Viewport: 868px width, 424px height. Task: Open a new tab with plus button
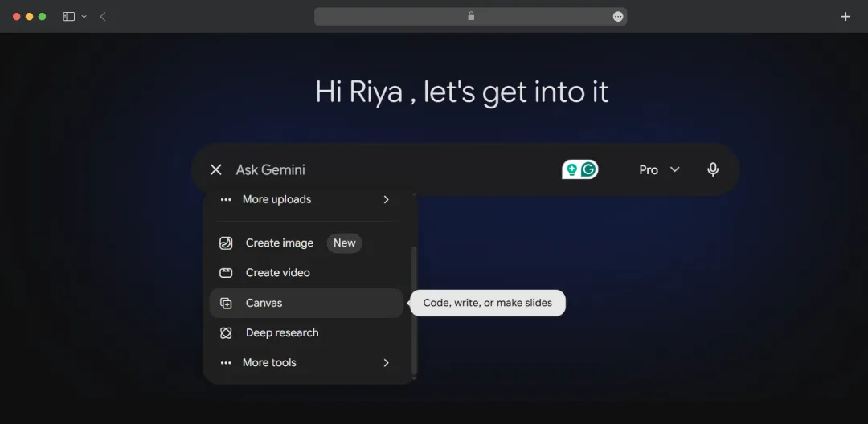[845, 17]
